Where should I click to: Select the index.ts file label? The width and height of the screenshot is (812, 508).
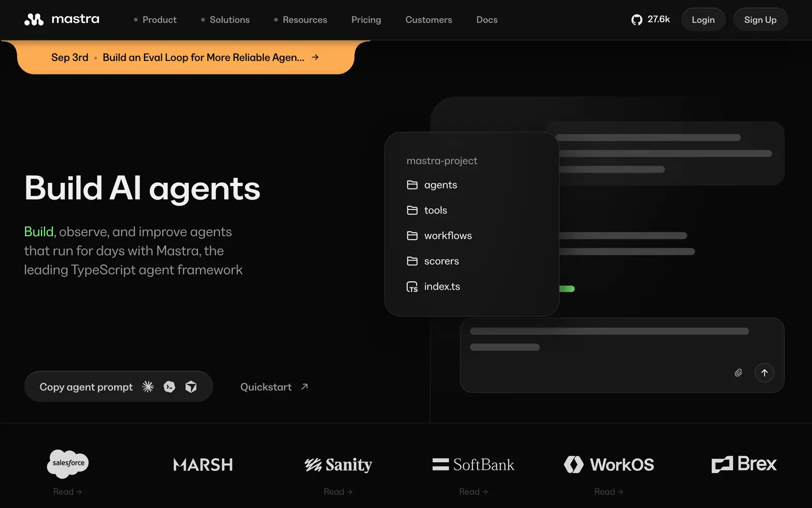442,287
